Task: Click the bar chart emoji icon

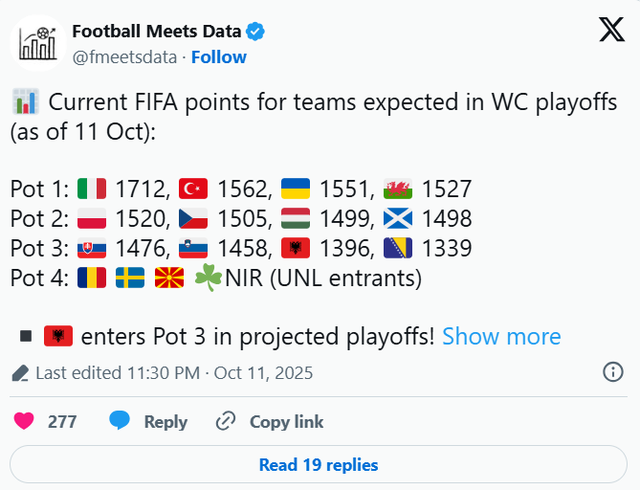Action: 26,102
